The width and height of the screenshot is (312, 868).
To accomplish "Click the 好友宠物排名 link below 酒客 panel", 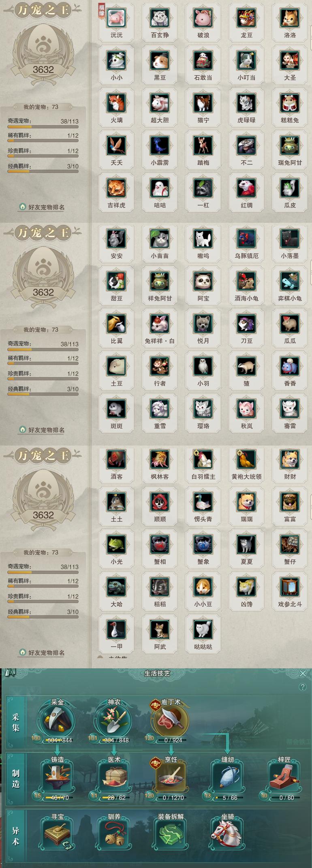I will tap(42, 653).
